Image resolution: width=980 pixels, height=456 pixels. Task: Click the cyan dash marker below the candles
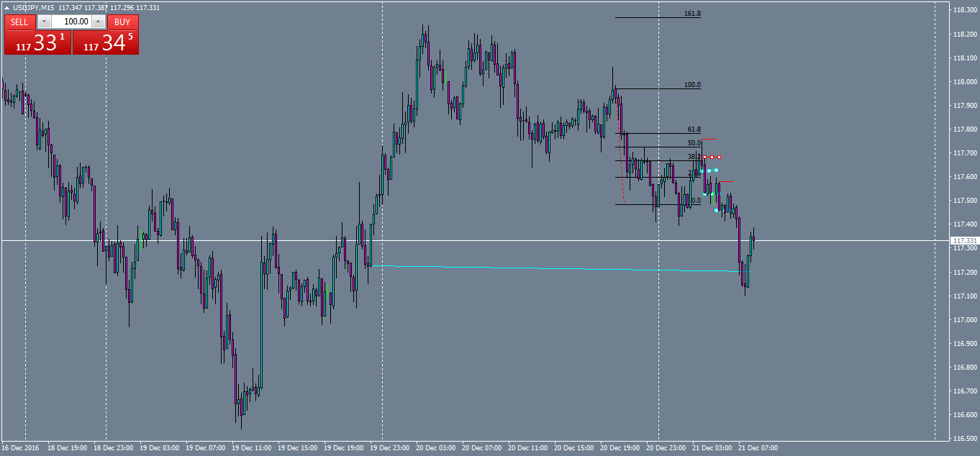716,211
